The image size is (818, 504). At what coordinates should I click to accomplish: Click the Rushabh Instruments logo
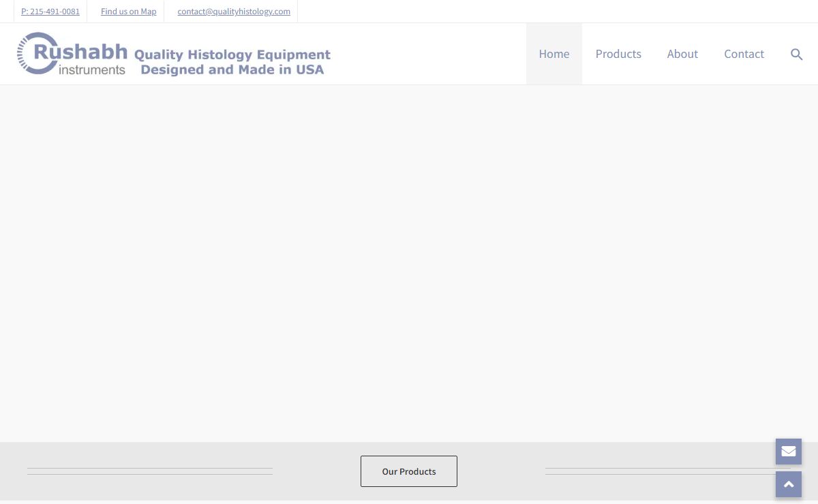tap(174, 54)
